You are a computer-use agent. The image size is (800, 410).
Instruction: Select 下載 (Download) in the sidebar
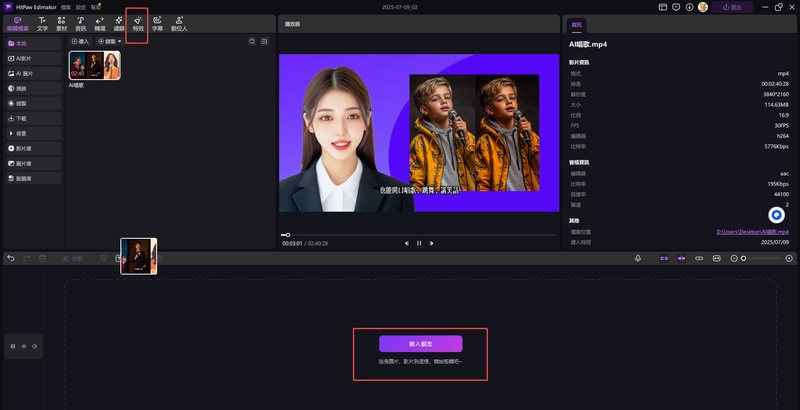click(34, 118)
